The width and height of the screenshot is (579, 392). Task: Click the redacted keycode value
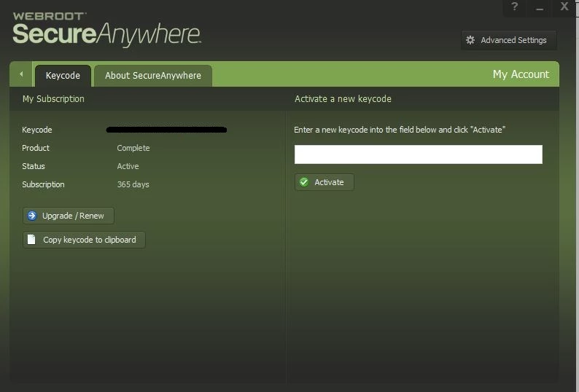pos(166,130)
